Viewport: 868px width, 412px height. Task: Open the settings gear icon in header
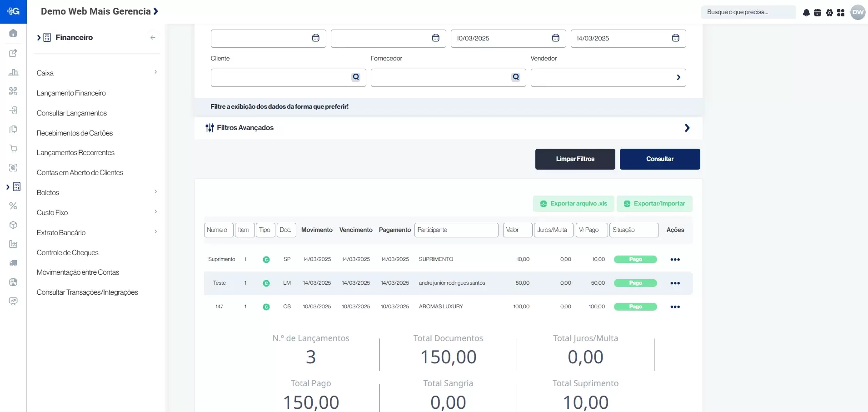[829, 13]
